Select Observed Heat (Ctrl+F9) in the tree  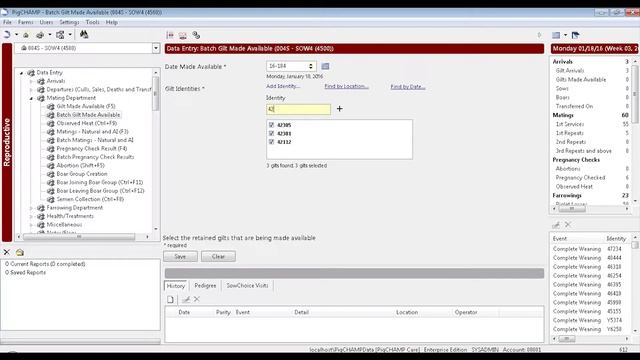[x=87, y=123]
